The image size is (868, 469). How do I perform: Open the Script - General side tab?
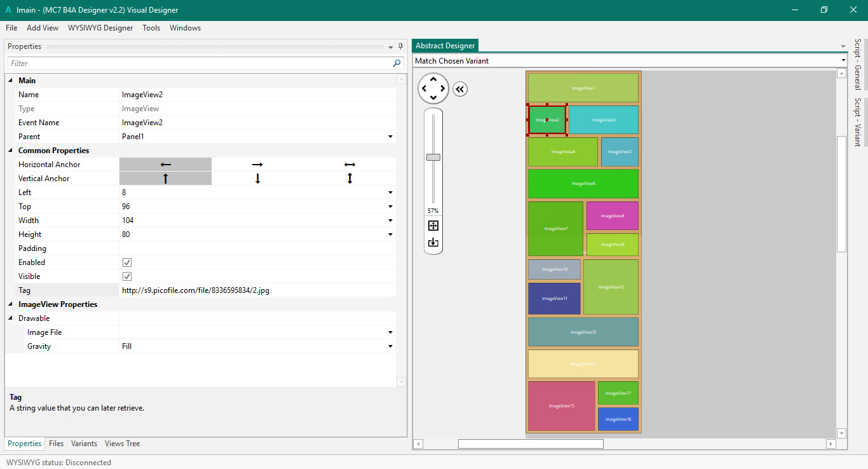(x=857, y=64)
